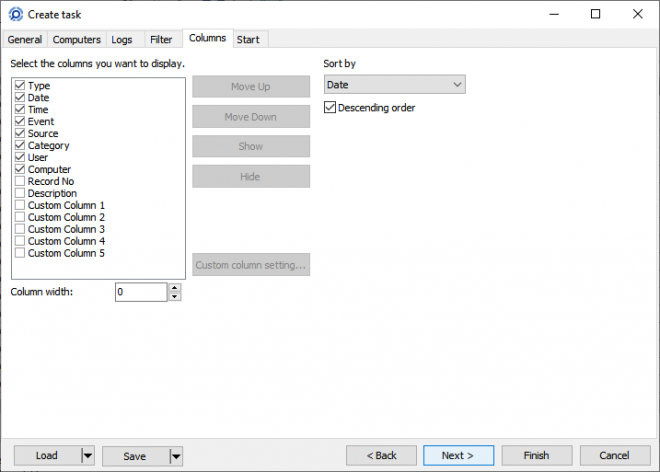Click the Create task app icon

pos(16,14)
